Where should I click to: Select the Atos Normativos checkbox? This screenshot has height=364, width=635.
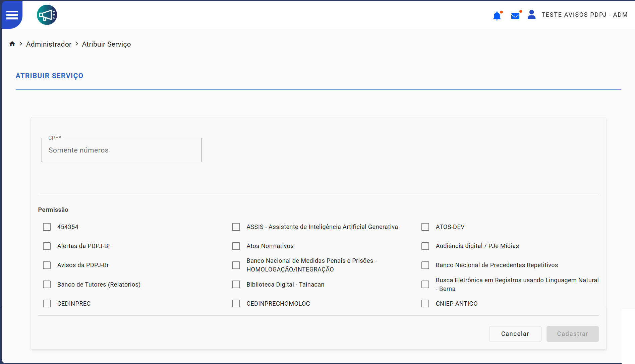(x=236, y=246)
